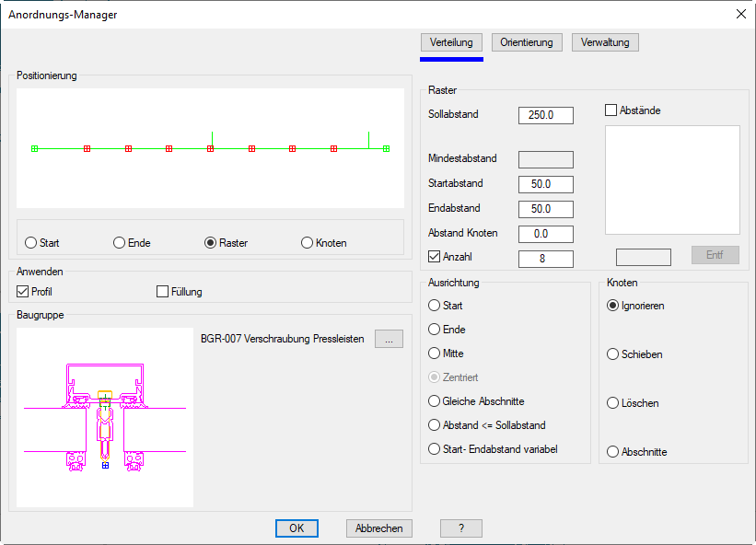
Task: Select the Start positioning radio button
Action: pyautogui.click(x=31, y=243)
